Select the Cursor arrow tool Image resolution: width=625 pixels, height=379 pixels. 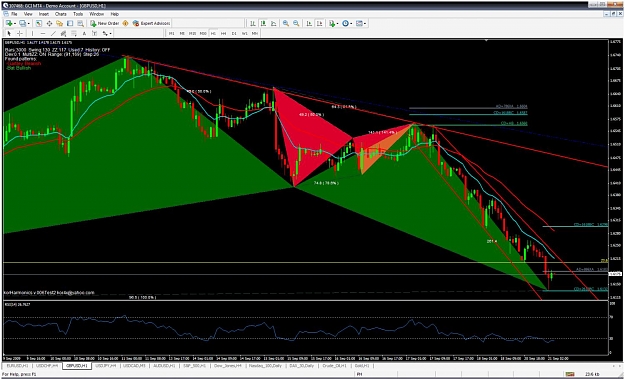(9, 33)
